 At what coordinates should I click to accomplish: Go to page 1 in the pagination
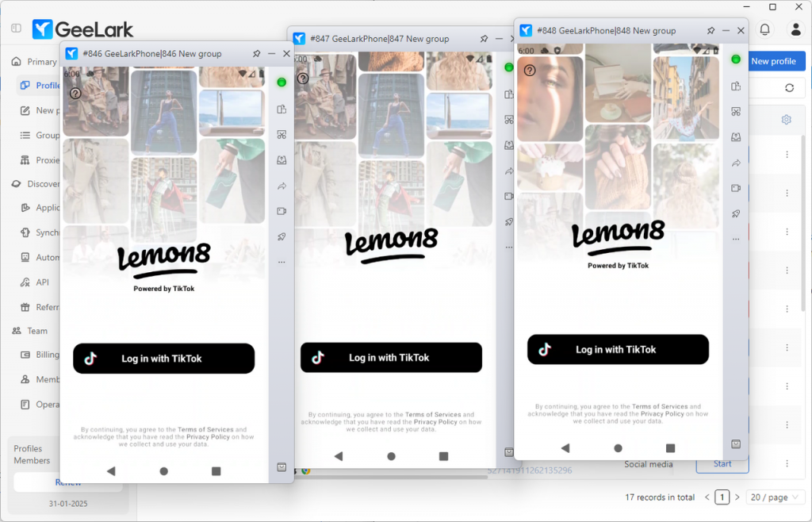coord(722,497)
